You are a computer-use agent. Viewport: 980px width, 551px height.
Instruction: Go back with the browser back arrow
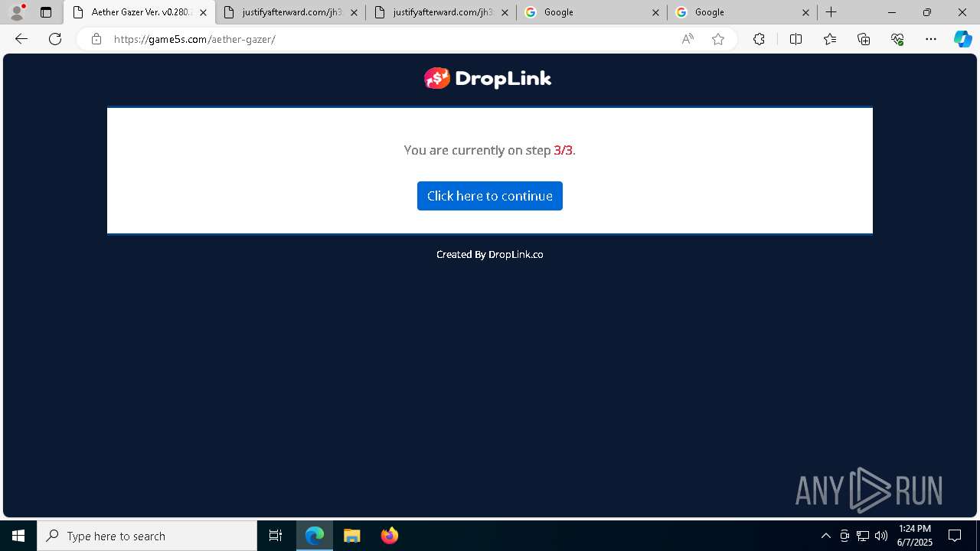click(x=21, y=39)
